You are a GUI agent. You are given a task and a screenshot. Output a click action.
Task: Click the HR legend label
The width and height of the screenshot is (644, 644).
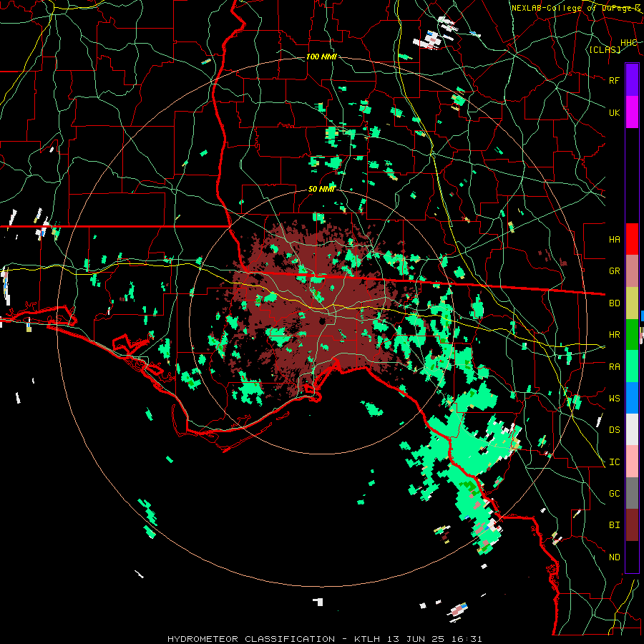coord(614,335)
